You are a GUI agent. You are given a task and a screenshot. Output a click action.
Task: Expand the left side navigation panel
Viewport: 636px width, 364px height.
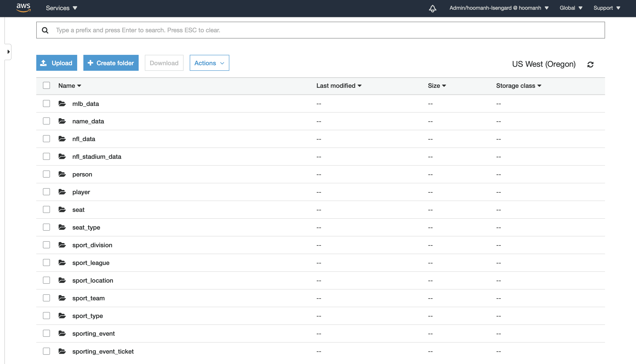[8, 52]
